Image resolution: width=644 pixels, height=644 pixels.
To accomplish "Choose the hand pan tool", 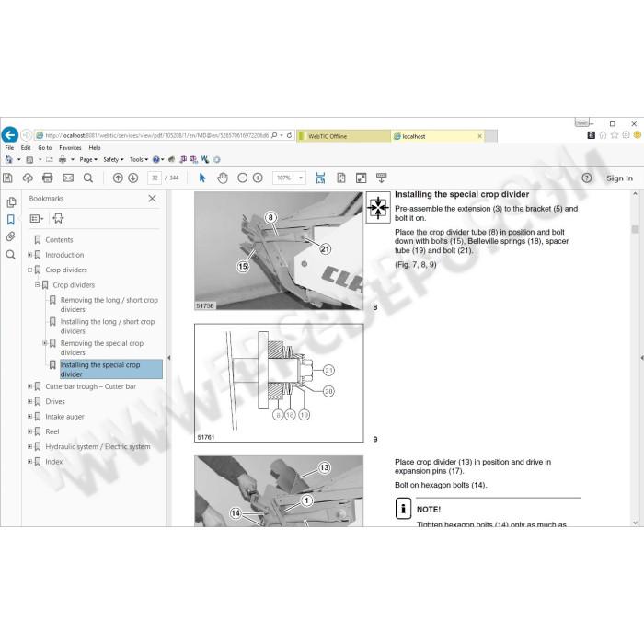I will coord(223,178).
